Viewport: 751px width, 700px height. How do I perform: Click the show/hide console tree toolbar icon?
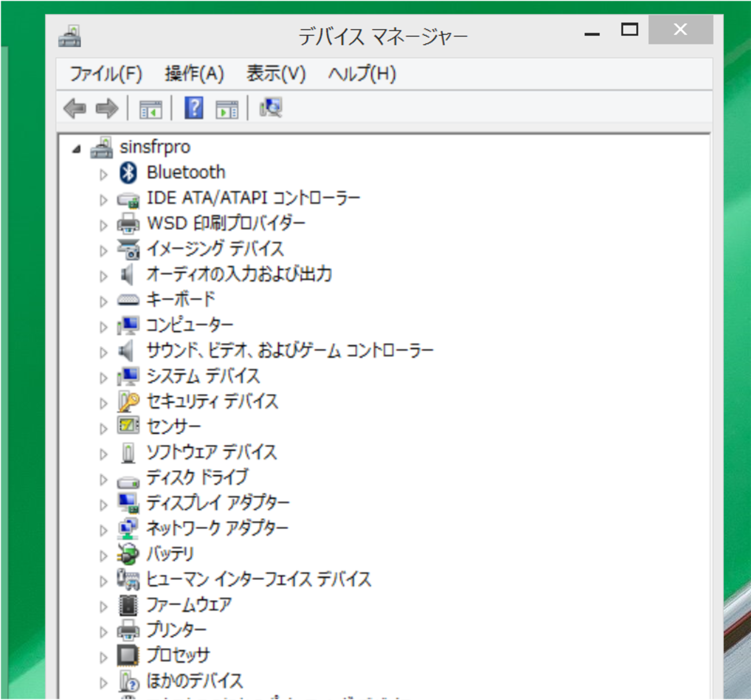coord(151,109)
